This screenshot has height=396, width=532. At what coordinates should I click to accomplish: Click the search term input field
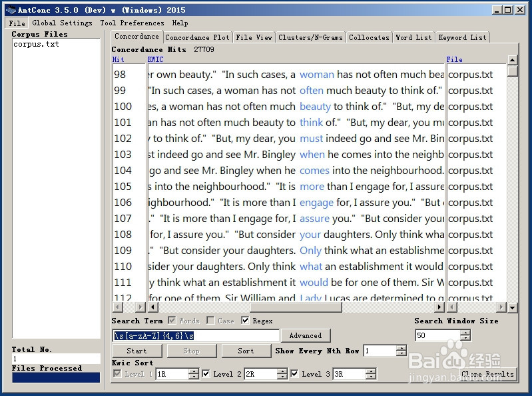[196, 335]
